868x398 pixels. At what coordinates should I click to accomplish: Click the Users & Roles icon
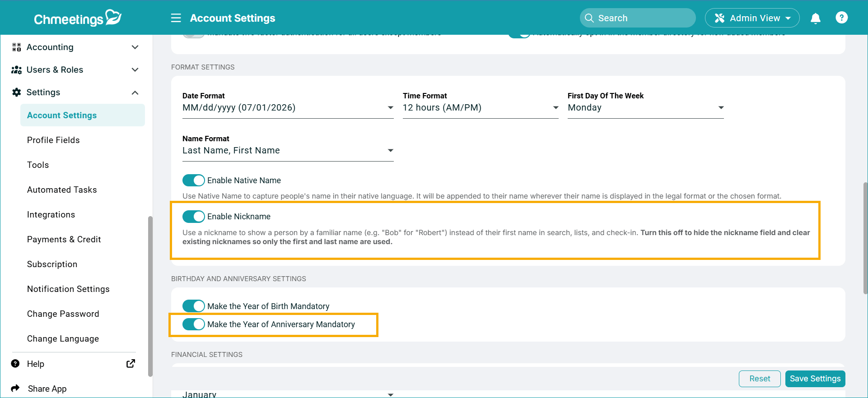(x=17, y=69)
